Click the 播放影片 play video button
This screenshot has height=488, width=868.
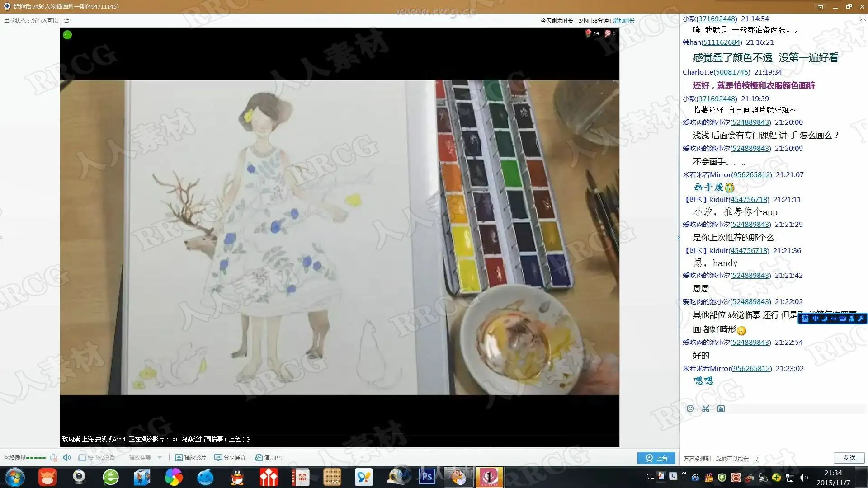point(190,457)
